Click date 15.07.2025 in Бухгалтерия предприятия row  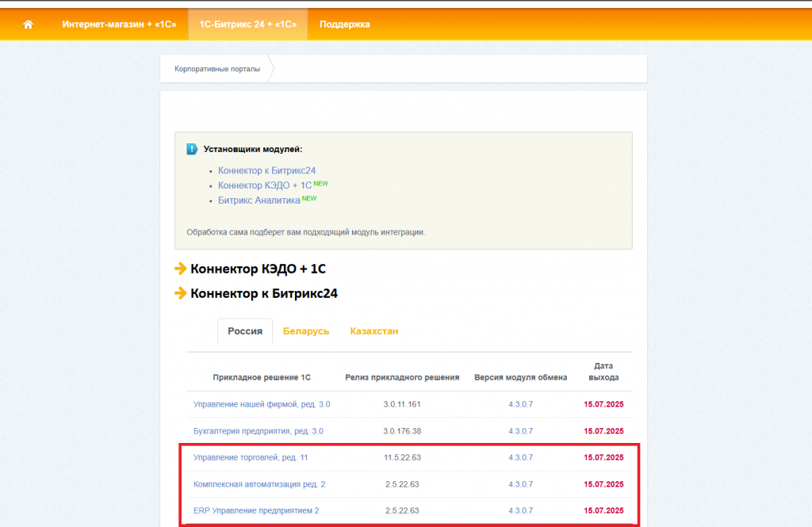click(x=603, y=431)
